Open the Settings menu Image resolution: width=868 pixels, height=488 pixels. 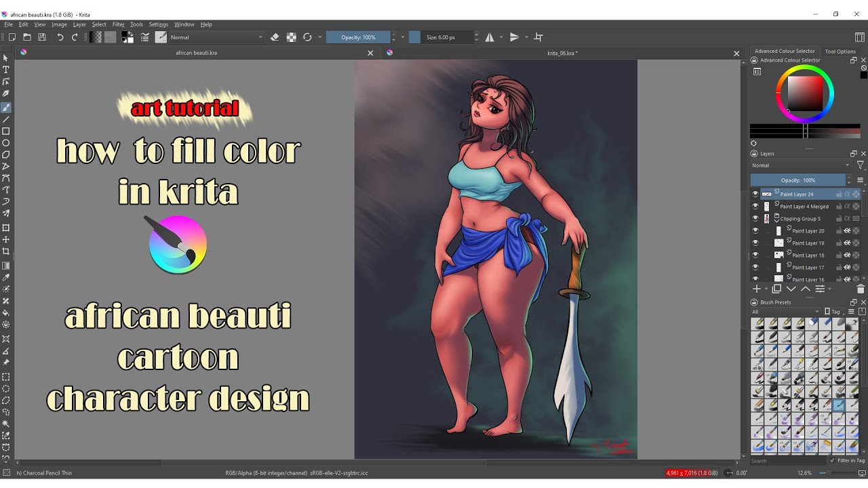158,24
